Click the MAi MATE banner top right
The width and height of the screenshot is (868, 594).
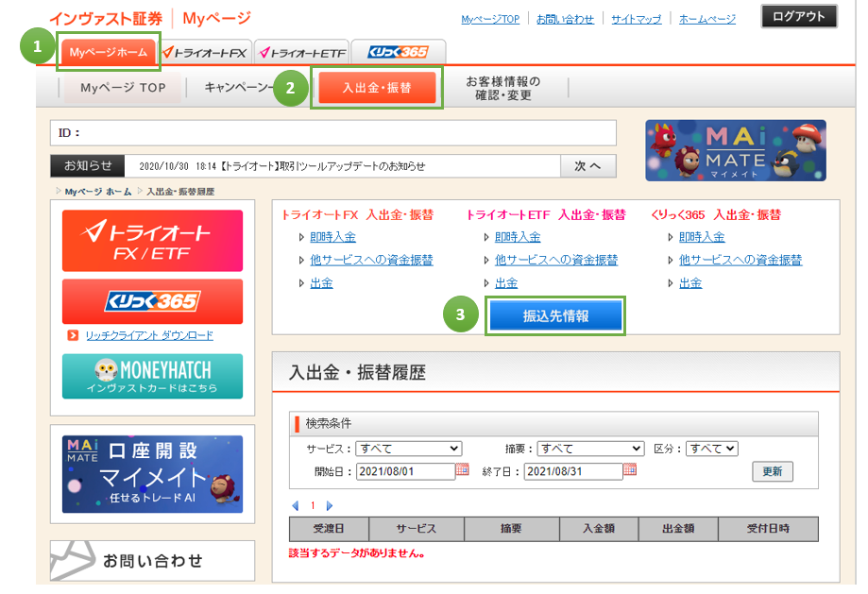[735, 150]
